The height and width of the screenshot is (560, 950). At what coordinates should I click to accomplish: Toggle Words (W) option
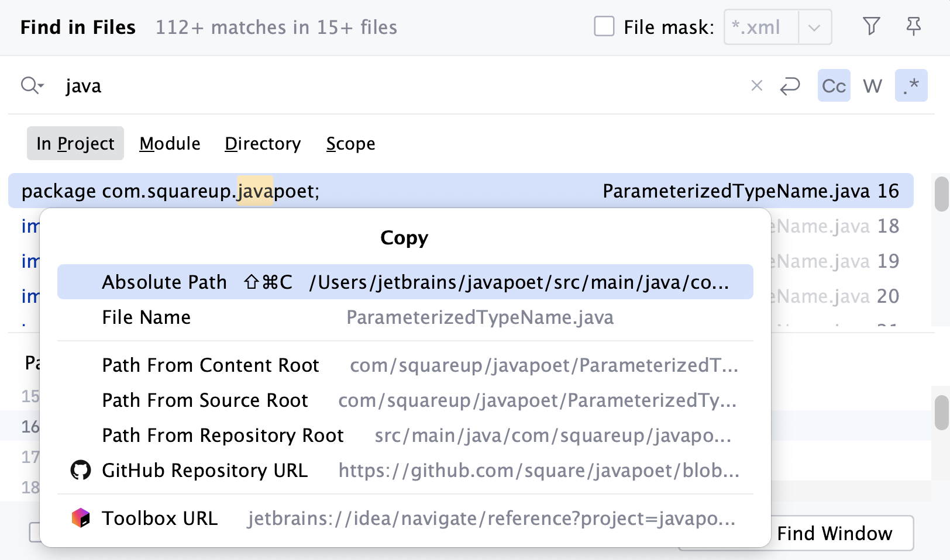pos(872,86)
